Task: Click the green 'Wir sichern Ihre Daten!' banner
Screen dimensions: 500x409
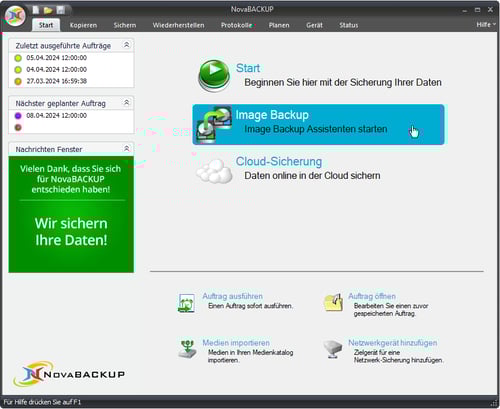Action: (71, 214)
